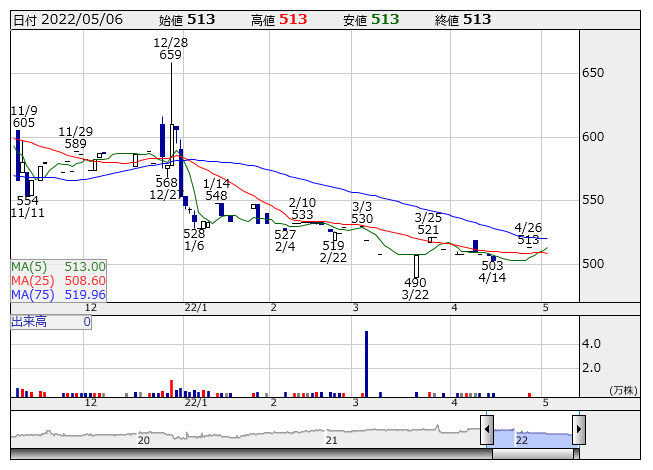This screenshot has height=470, width=653.
Task: Click the left range slider handle arrow
Action: [x=487, y=431]
